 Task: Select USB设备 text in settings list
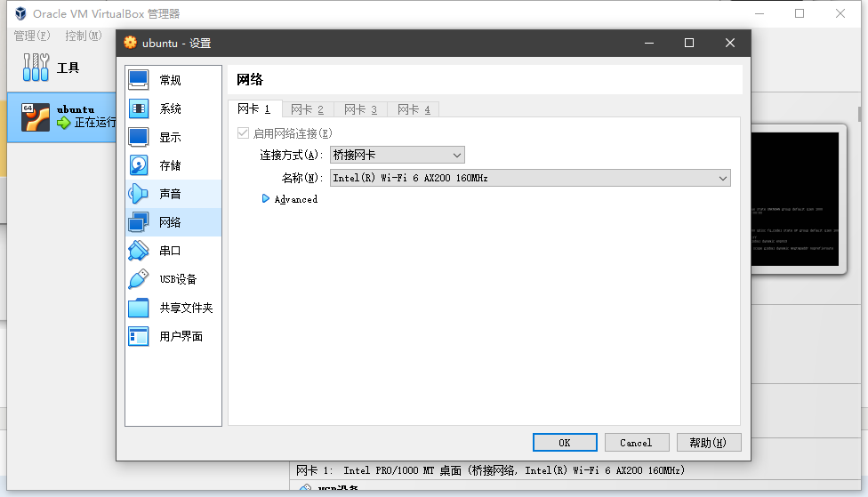(x=178, y=279)
